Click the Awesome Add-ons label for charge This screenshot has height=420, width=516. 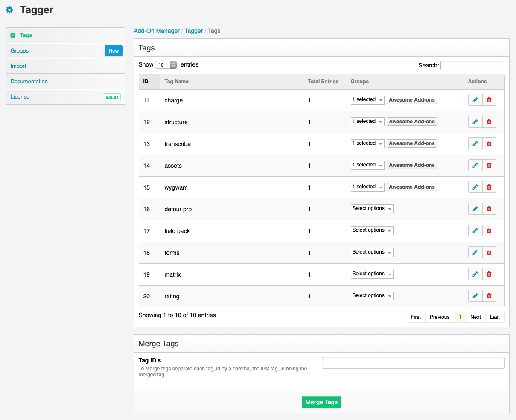tap(412, 100)
